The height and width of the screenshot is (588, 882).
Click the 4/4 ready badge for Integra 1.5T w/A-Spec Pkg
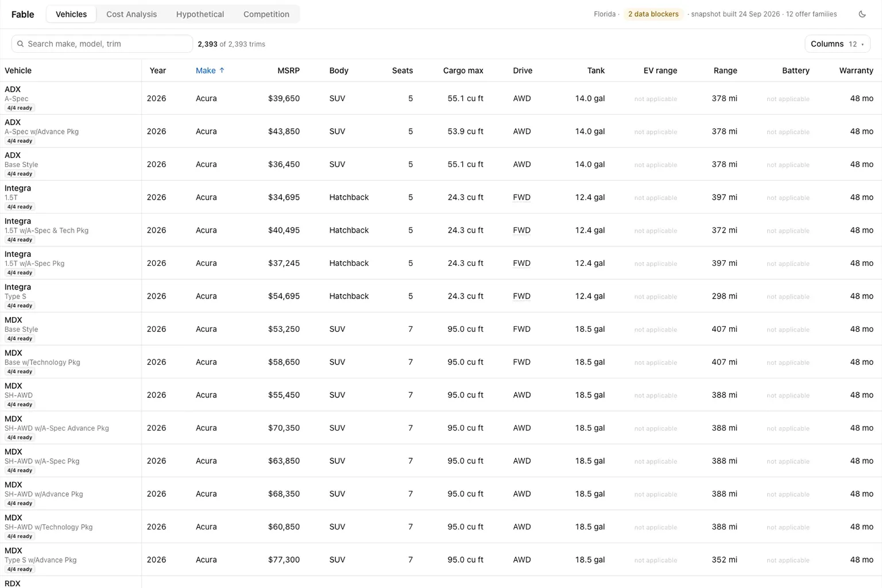pos(20,273)
